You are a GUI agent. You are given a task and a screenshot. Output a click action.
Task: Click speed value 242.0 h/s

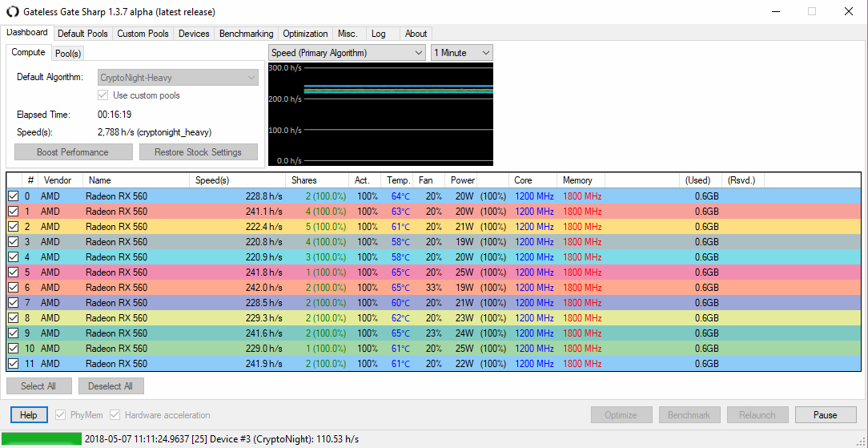(264, 288)
